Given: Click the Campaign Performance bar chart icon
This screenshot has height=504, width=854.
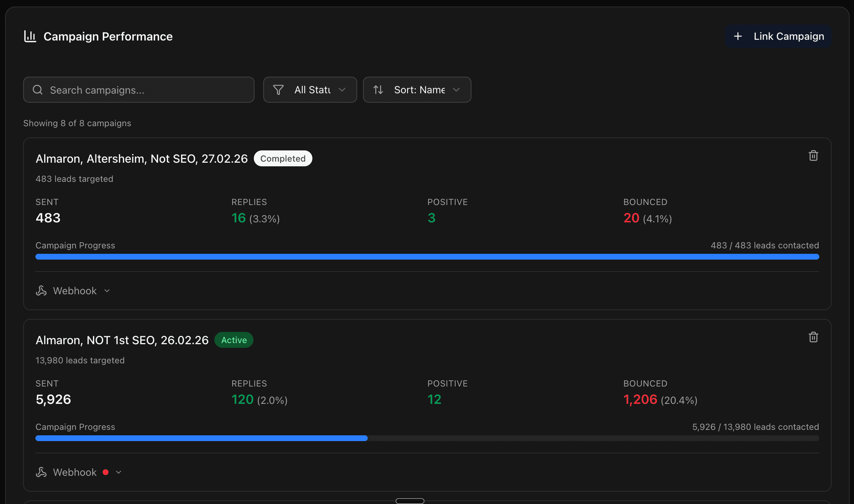Looking at the screenshot, I should click(30, 36).
